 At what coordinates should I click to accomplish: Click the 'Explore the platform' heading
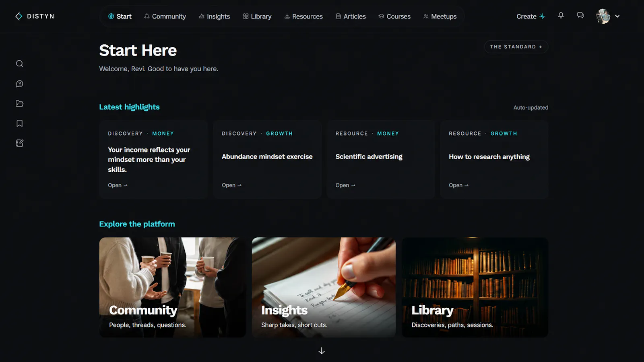point(137,224)
